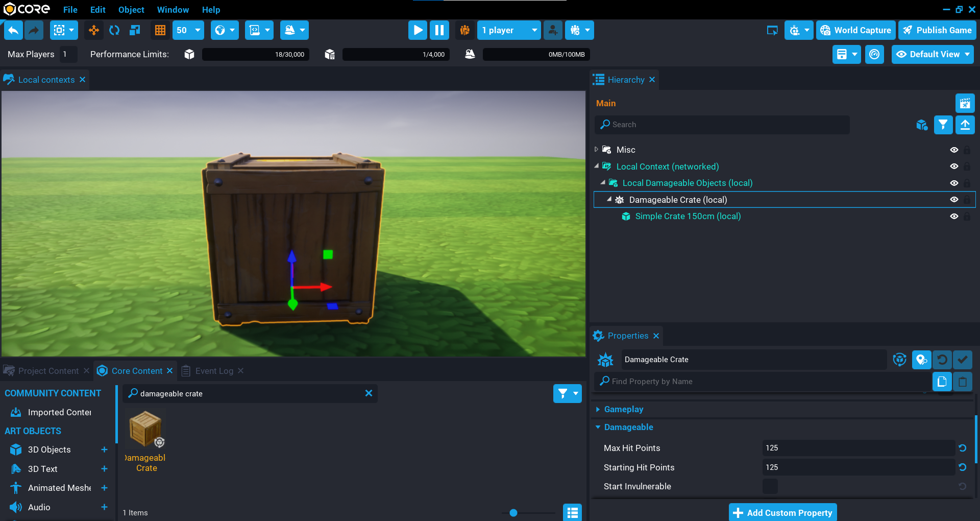The height and width of the screenshot is (521, 980).
Task: Select the Damageable Crate thumbnail
Action: click(x=145, y=429)
